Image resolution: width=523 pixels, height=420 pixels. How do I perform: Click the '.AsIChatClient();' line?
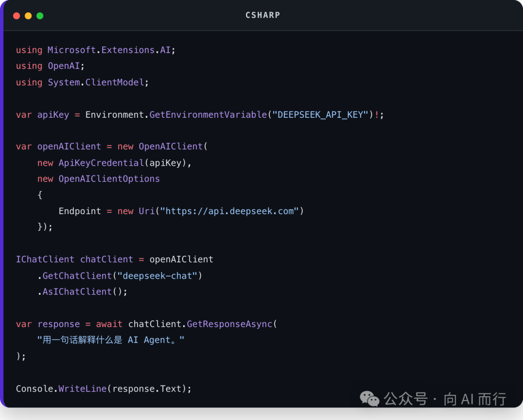82,292
